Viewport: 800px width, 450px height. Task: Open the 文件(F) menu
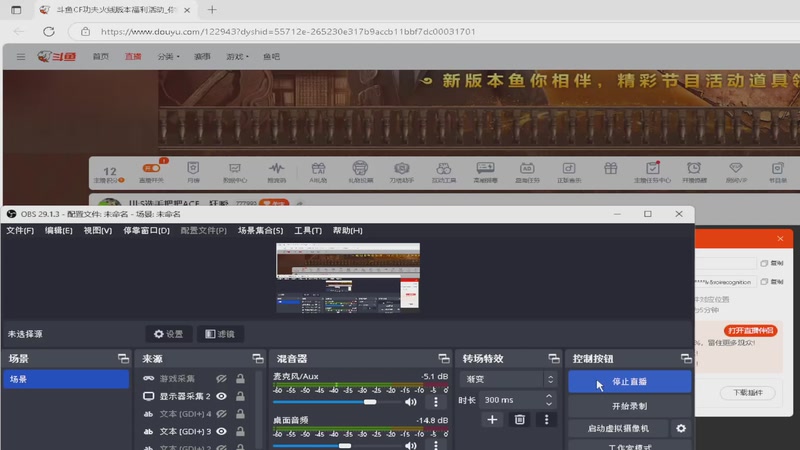20,231
